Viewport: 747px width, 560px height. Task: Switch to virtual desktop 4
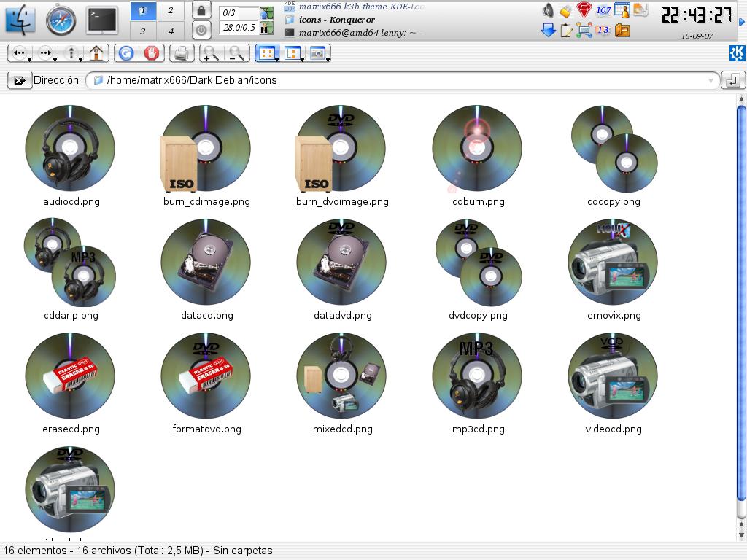pyautogui.click(x=171, y=31)
